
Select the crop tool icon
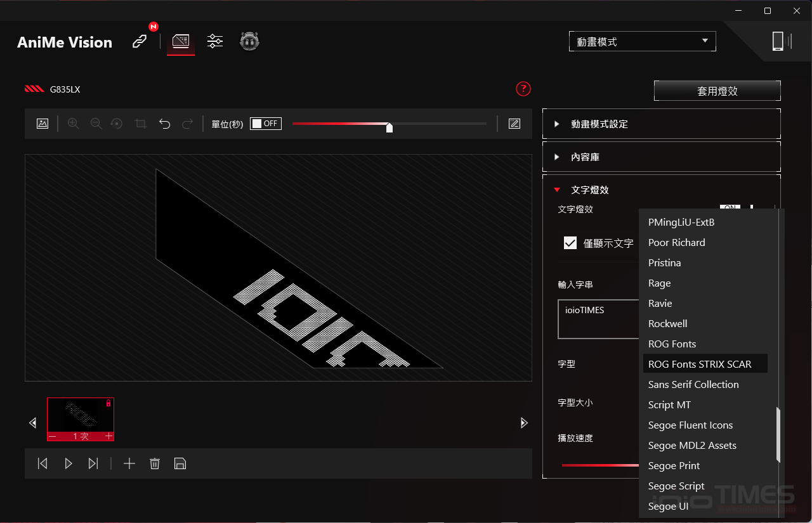(x=141, y=124)
